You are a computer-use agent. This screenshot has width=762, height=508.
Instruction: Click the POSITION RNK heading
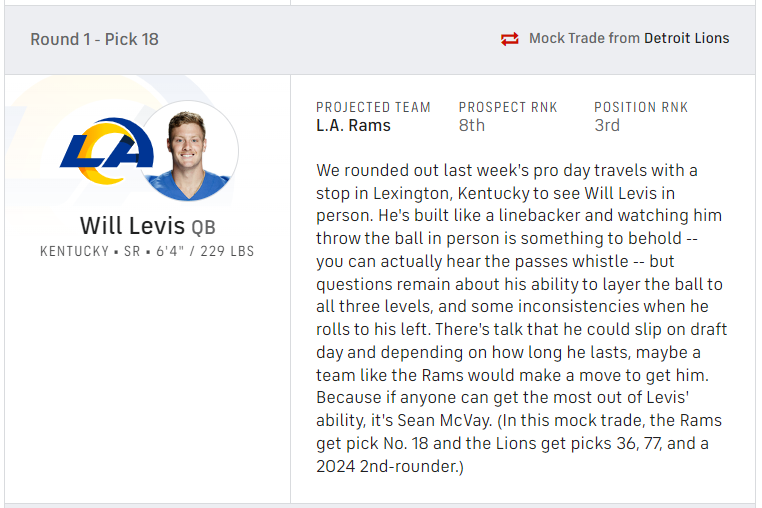[641, 107]
